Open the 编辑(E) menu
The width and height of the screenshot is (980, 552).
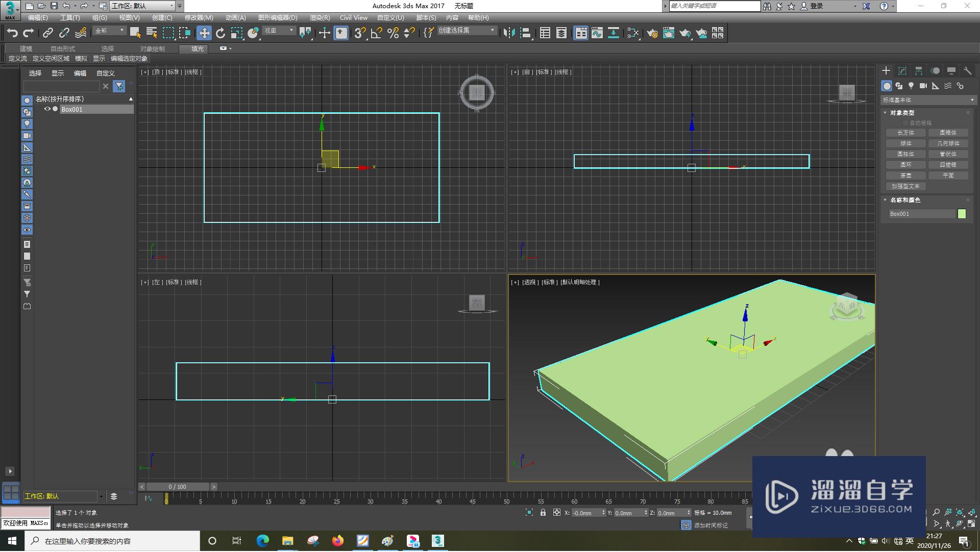[x=38, y=18]
